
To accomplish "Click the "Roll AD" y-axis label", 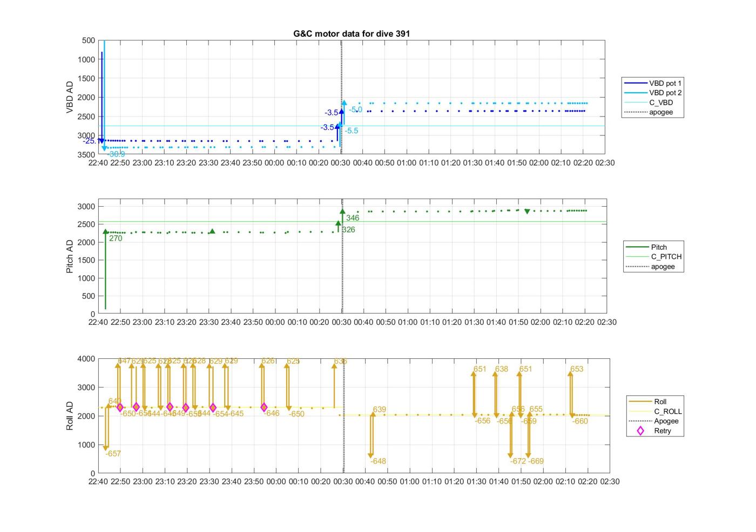I will [x=70, y=415].
